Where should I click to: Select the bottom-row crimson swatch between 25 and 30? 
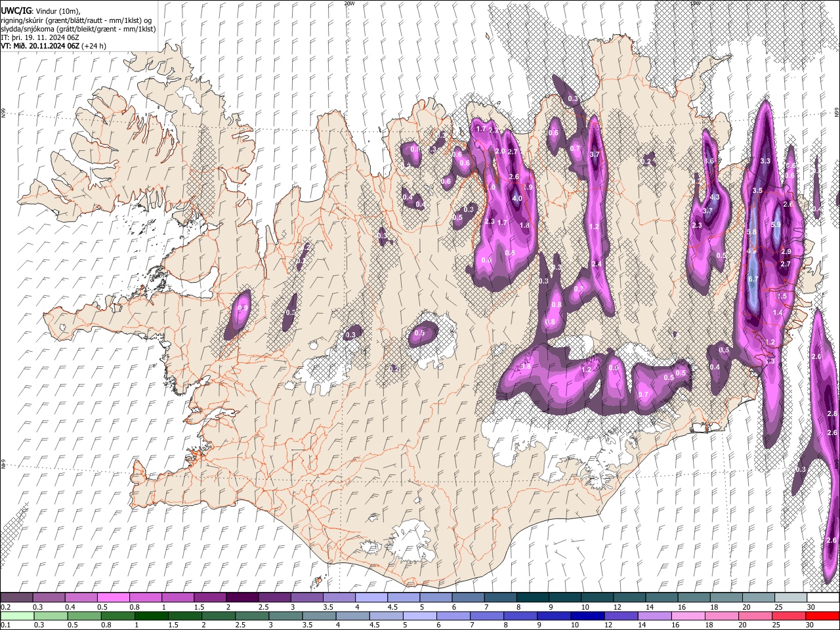click(x=788, y=616)
